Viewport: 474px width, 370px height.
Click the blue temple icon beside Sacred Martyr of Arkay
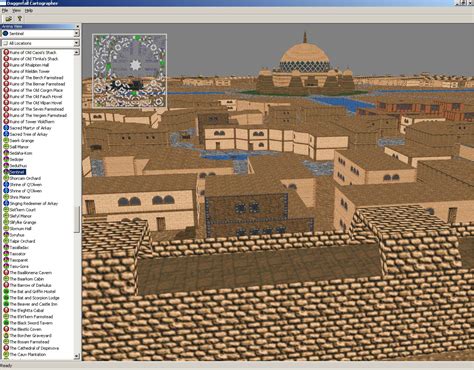click(x=6, y=128)
